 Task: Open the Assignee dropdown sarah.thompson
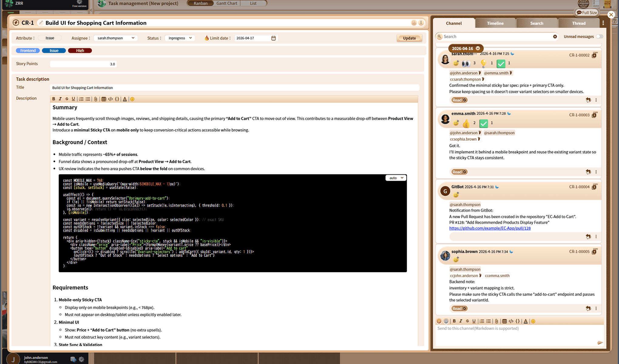[116, 38]
